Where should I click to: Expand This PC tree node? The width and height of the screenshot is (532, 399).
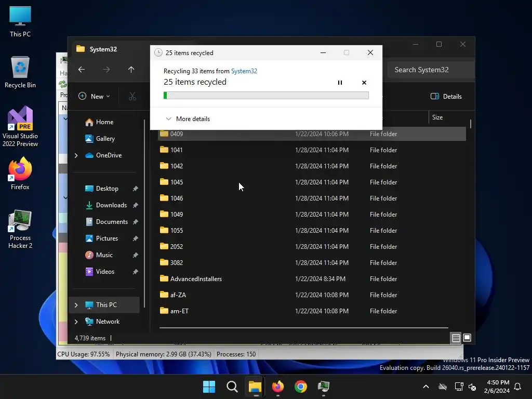[76, 305]
